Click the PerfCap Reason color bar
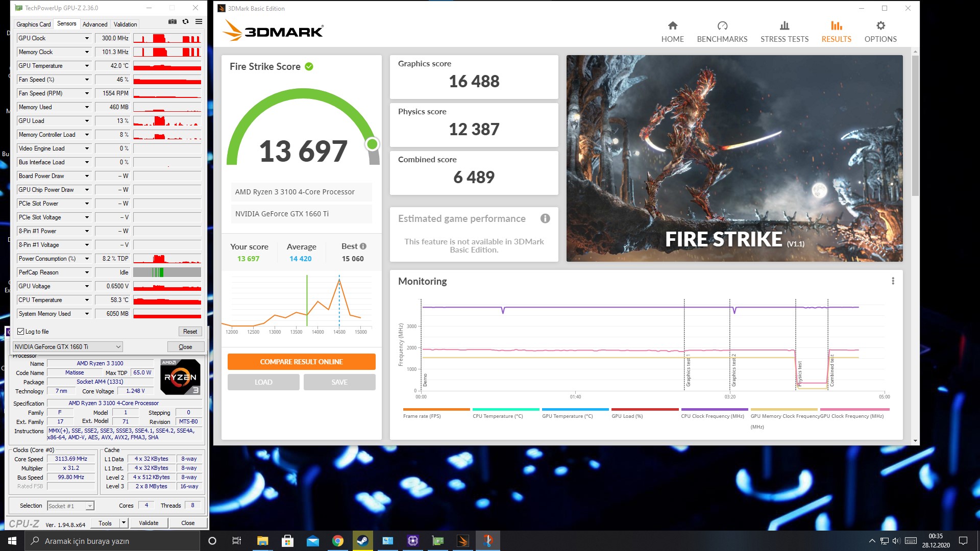The image size is (980, 551). [167, 272]
